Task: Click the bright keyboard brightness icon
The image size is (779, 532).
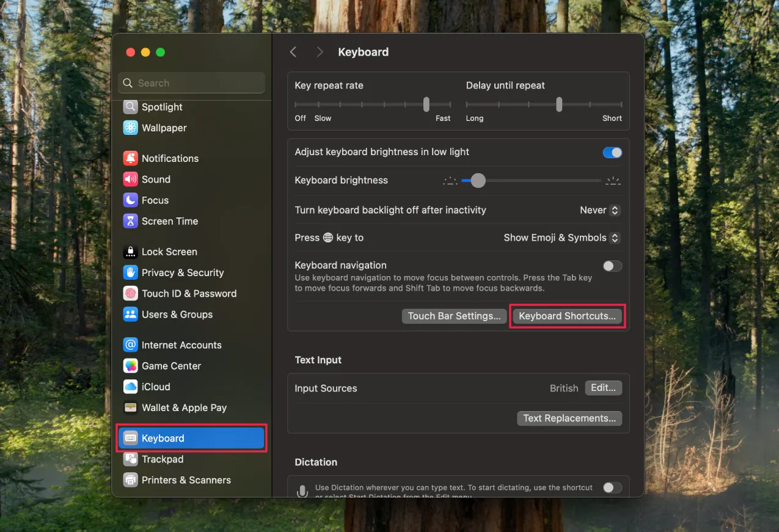Action: pos(613,180)
